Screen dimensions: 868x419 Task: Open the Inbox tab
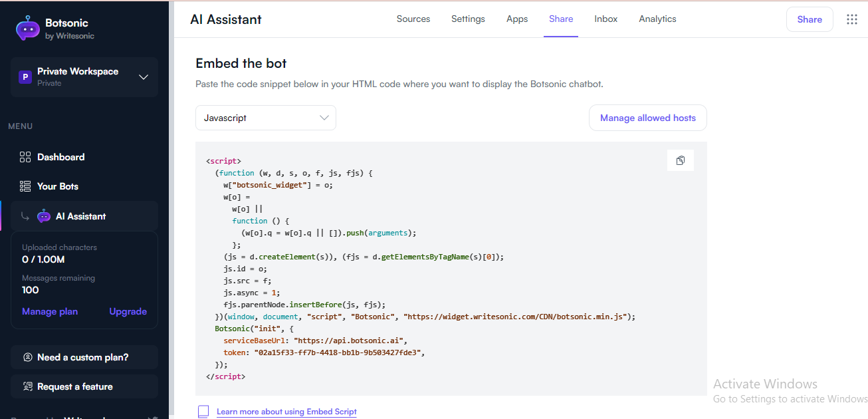[605, 19]
